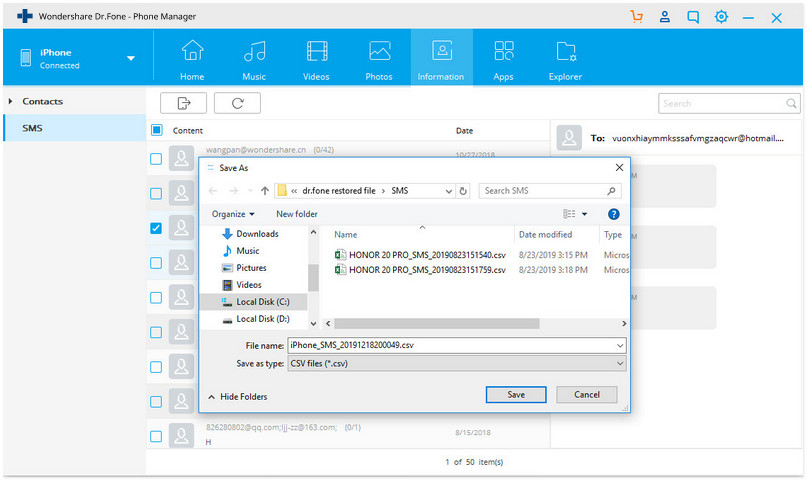Refresh the SMS folder view

point(463,191)
